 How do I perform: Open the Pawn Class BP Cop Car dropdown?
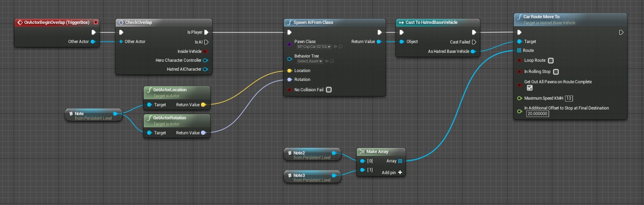(315, 47)
